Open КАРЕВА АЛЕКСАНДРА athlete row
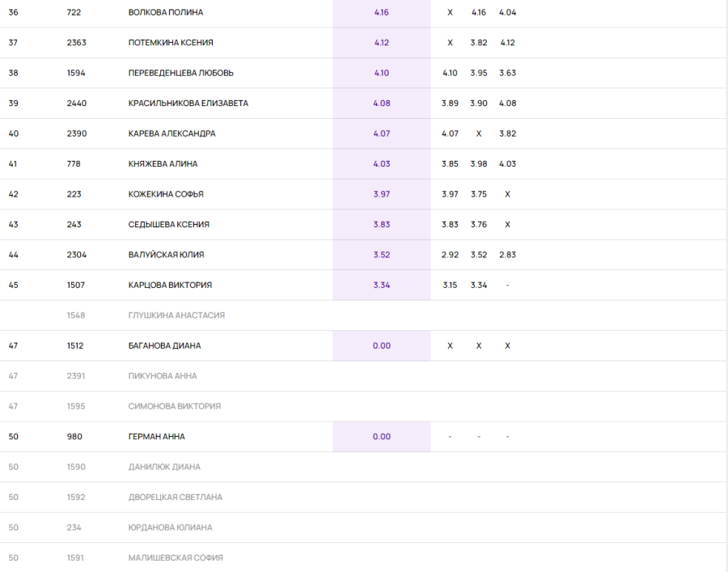 171,133
